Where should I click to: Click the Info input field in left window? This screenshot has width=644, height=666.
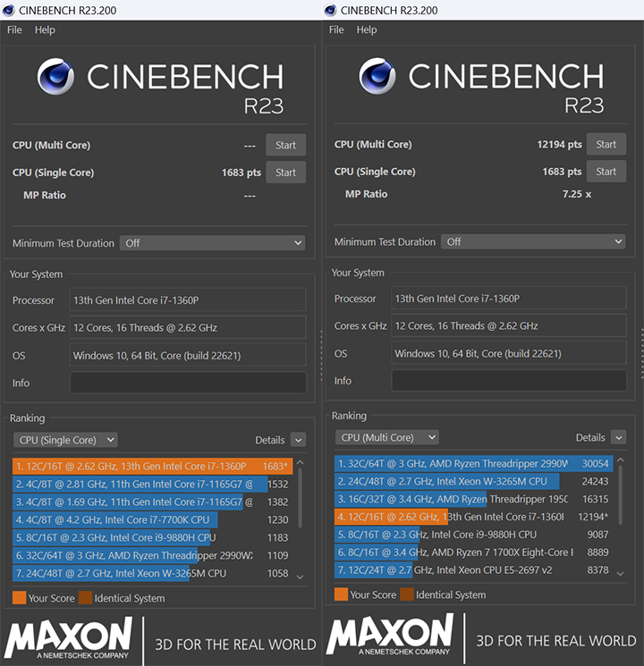(x=188, y=383)
